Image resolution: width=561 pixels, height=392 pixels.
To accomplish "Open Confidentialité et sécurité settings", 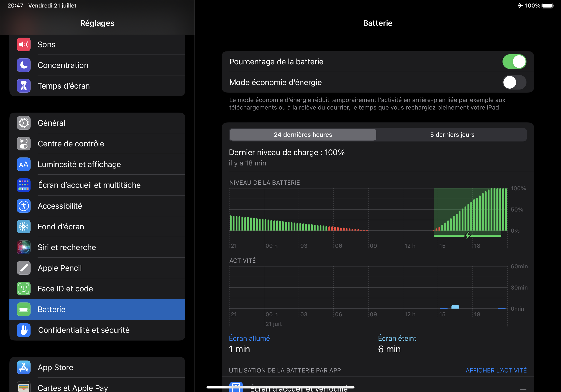I will click(84, 330).
